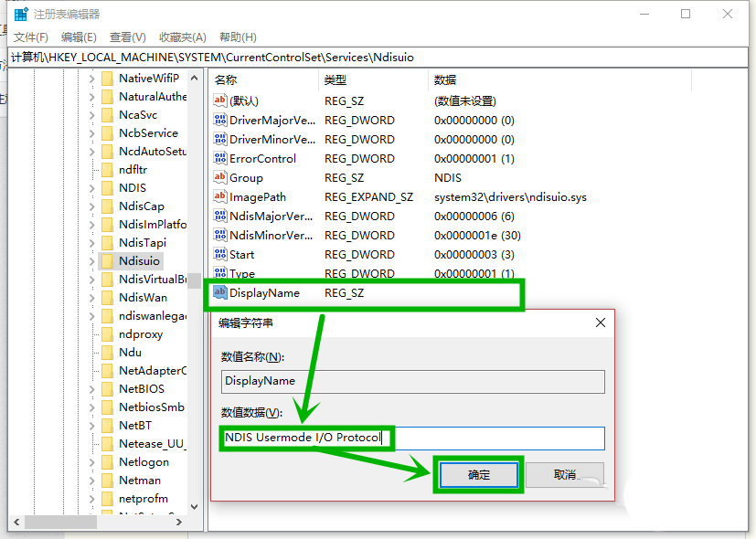Click the Netlogon folder icon
Viewport: 756px width, 539px height.
[108, 462]
